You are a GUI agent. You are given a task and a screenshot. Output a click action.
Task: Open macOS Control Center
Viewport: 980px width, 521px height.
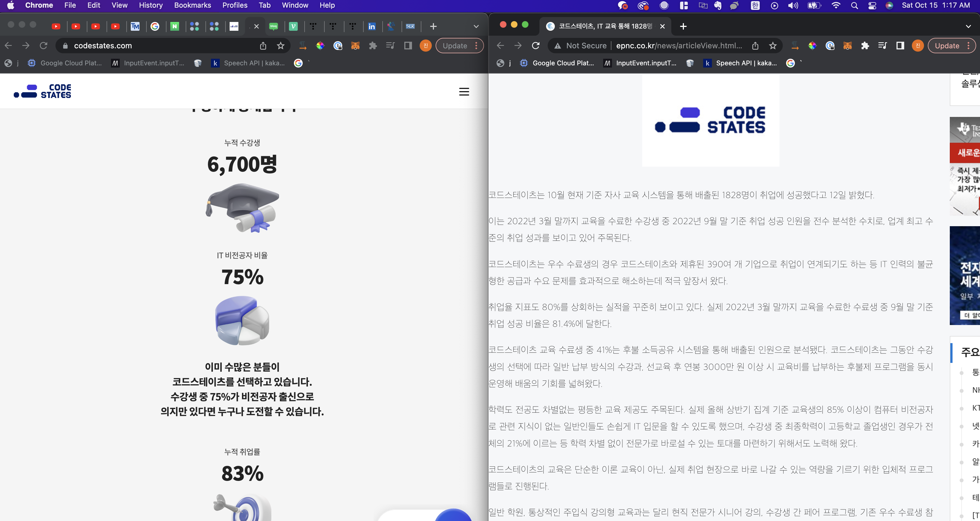click(x=872, y=5)
